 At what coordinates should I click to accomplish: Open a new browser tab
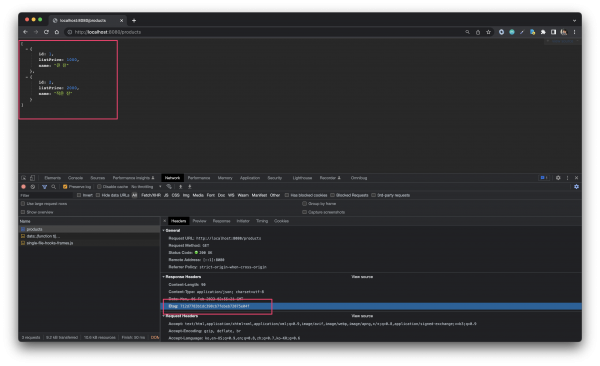(x=134, y=21)
